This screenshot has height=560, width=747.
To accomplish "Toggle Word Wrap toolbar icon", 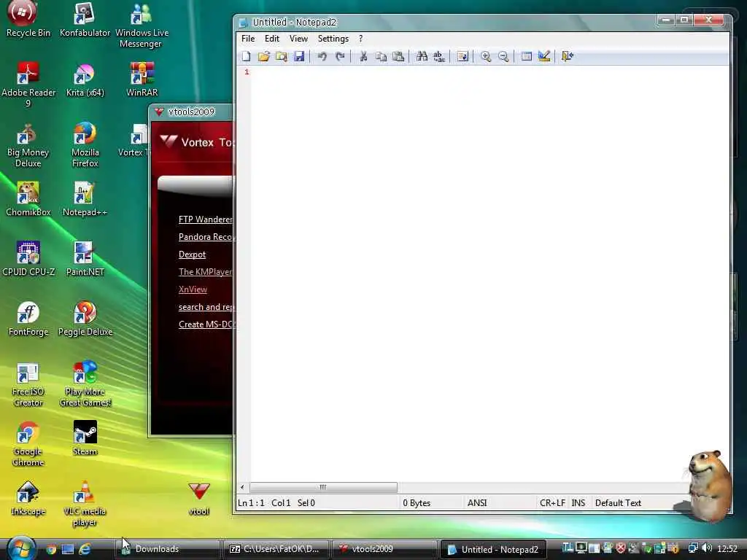I will [x=462, y=56].
